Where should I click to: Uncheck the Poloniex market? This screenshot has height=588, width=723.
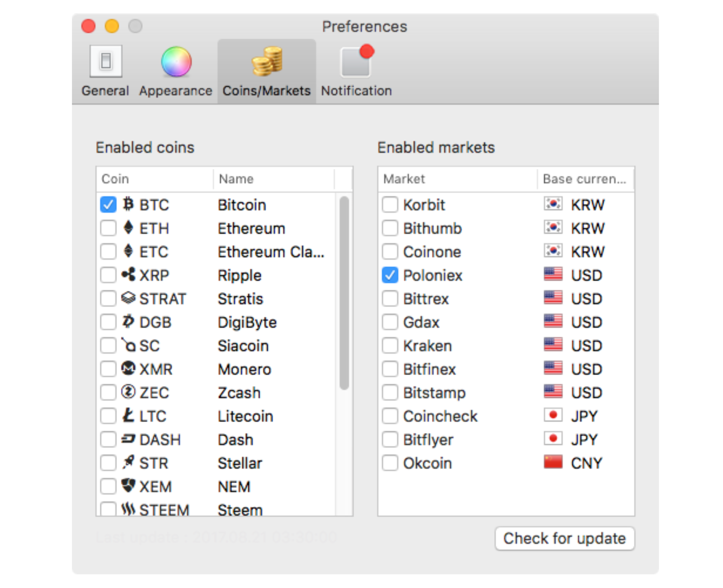(390, 275)
